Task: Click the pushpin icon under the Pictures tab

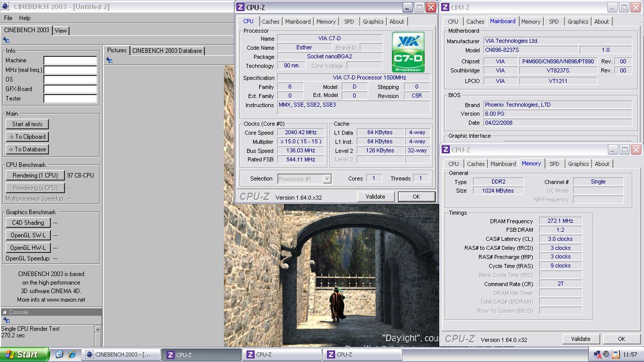Action: (109, 60)
